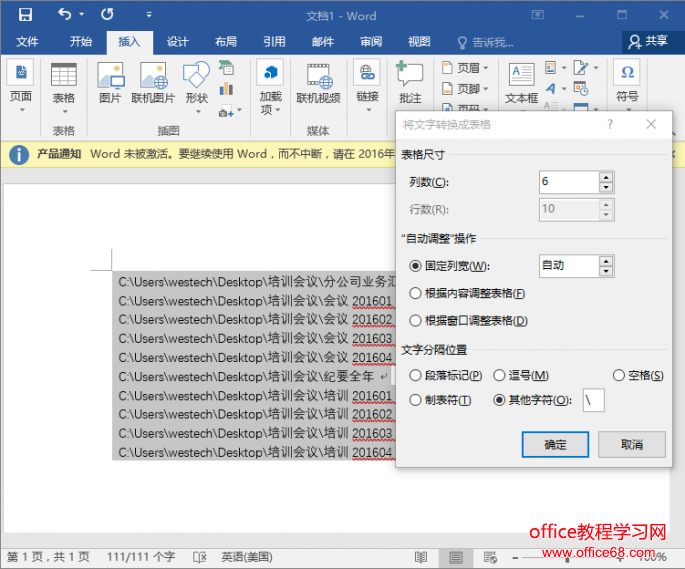This screenshot has width=685, height=569.
Task: Click the 列数 columns number field
Action: [569, 182]
